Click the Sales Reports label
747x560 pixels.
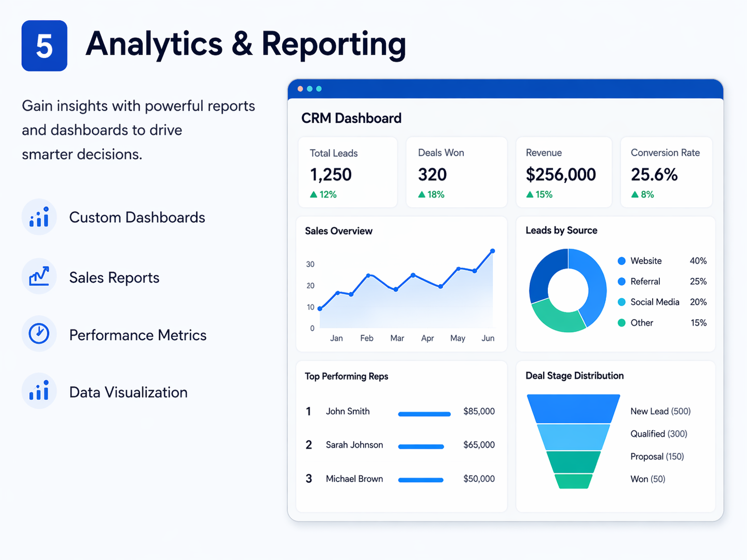coord(114,277)
